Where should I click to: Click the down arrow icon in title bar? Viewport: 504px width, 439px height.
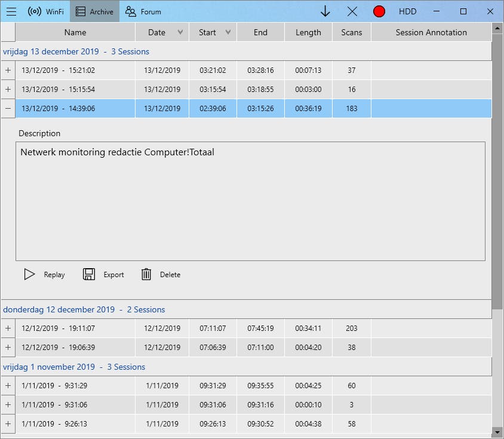(x=325, y=11)
